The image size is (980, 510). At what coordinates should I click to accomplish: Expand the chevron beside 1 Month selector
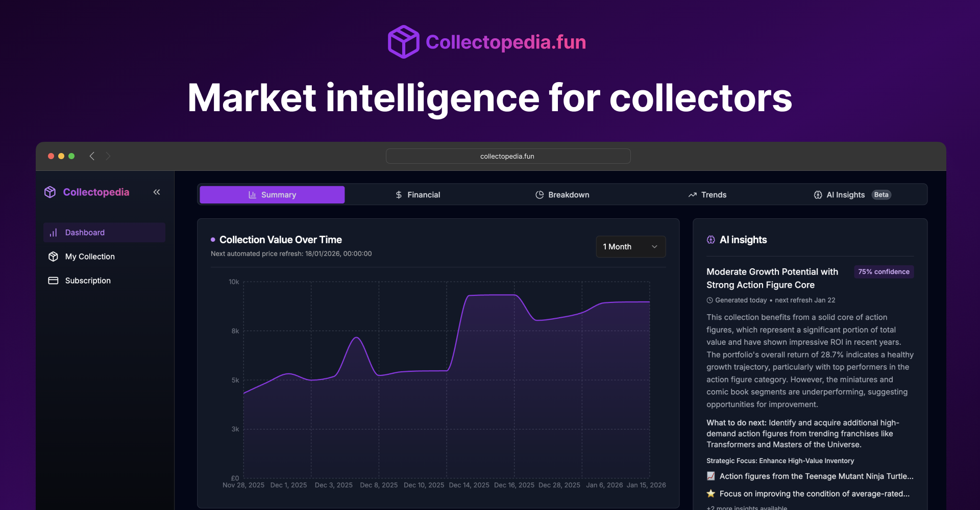click(x=654, y=246)
